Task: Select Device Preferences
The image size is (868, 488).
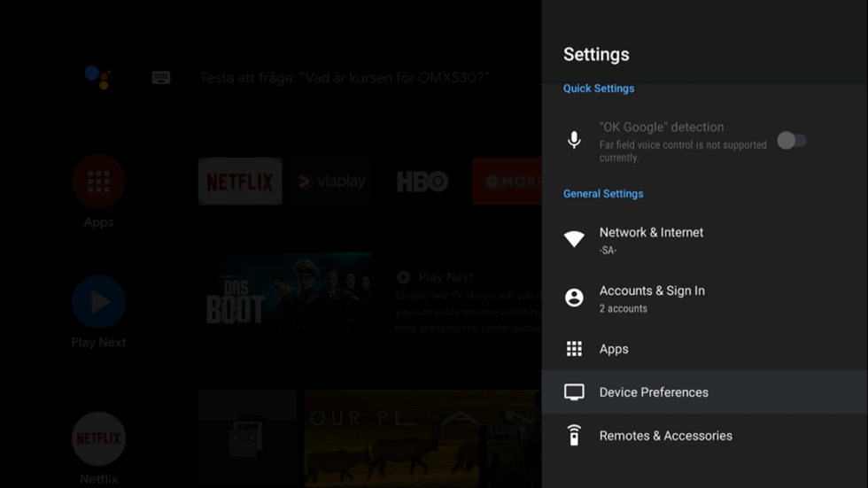Action: 704,391
